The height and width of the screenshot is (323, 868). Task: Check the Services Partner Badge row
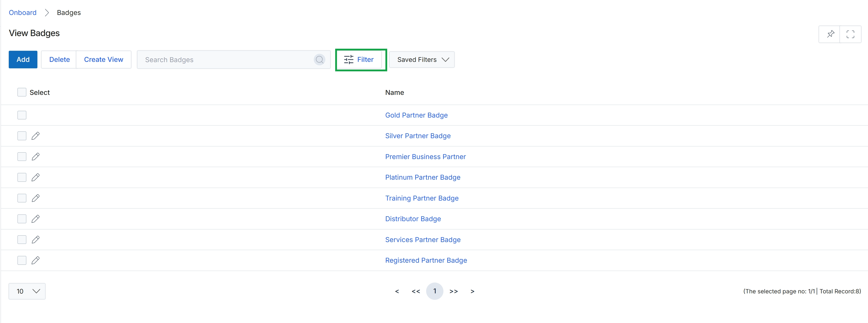click(22, 239)
